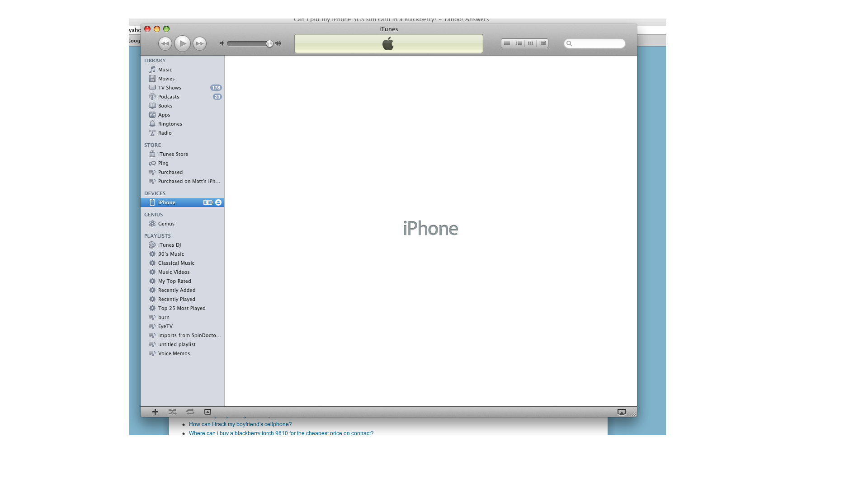Select the iPhone device
Viewport: 868px width, 488px height.
point(182,202)
